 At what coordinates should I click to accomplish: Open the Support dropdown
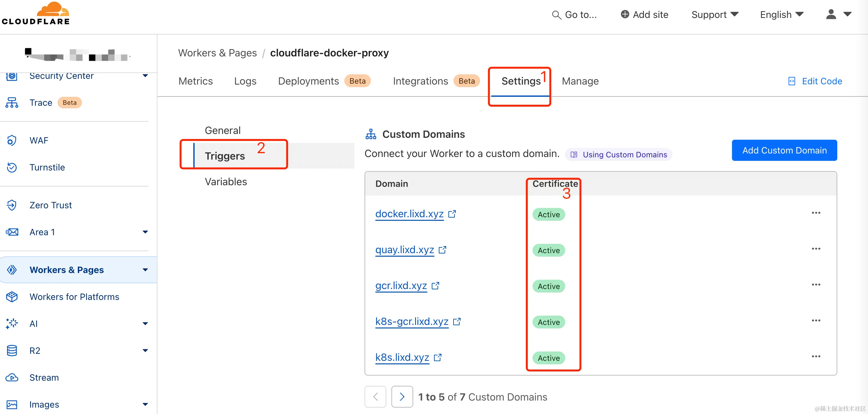click(715, 14)
